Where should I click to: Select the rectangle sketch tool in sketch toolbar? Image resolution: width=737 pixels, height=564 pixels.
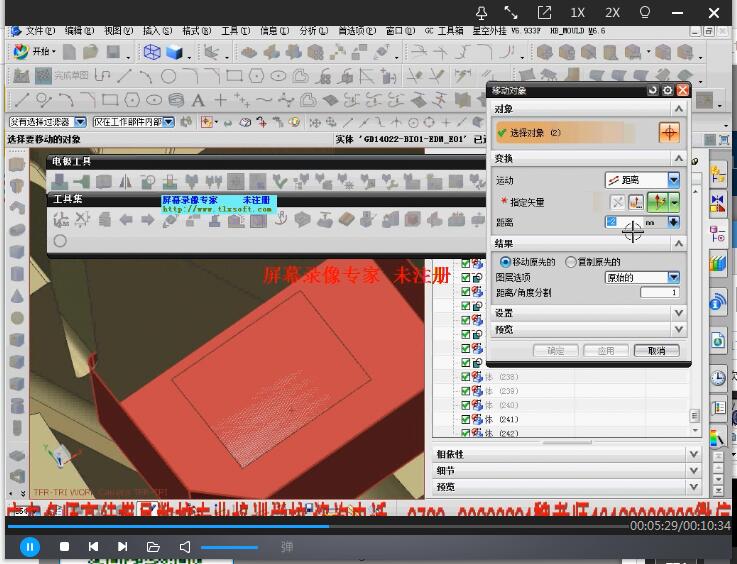tap(234, 76)
